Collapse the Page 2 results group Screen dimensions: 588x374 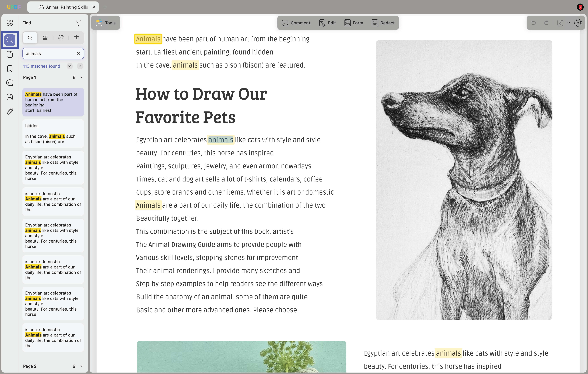pyautogui.click(x=81, y=366)
